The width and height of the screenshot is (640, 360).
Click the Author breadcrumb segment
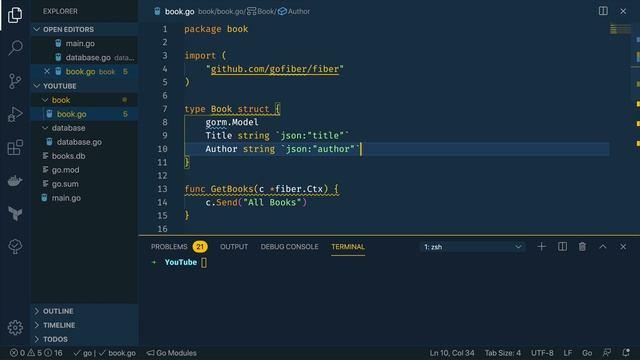point(294,11)
